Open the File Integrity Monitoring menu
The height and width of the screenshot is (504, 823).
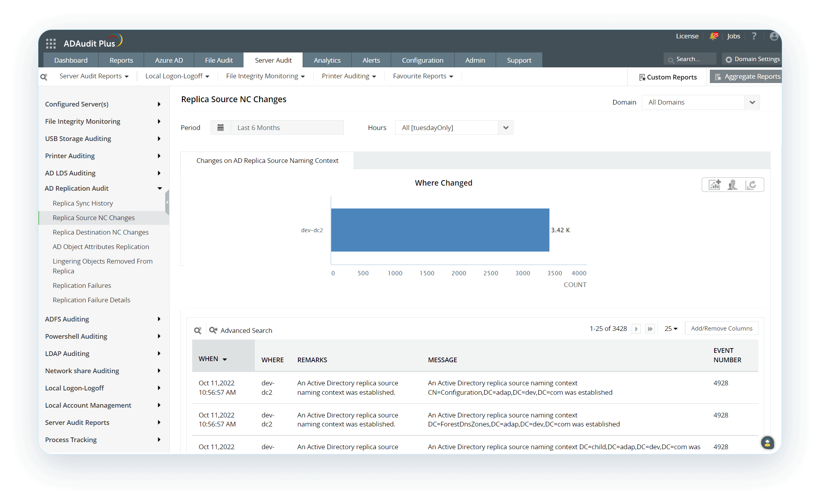pos(265,76)
